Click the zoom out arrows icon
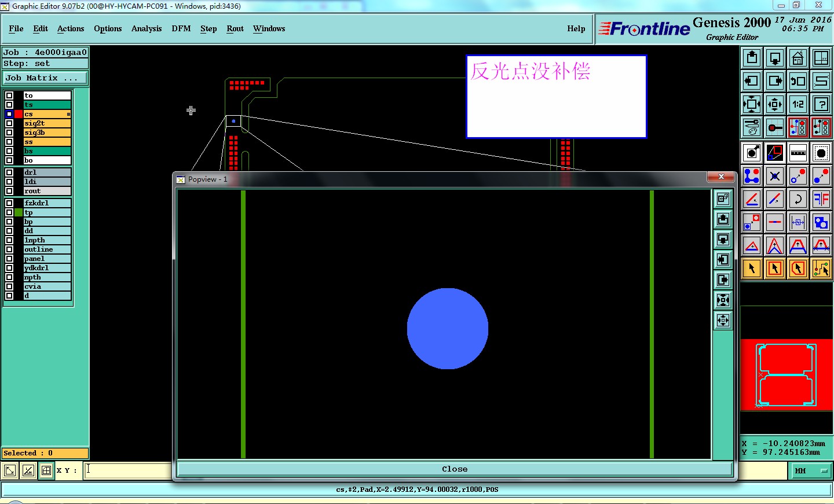The image size is (834, 504). (x=775, y=104)
